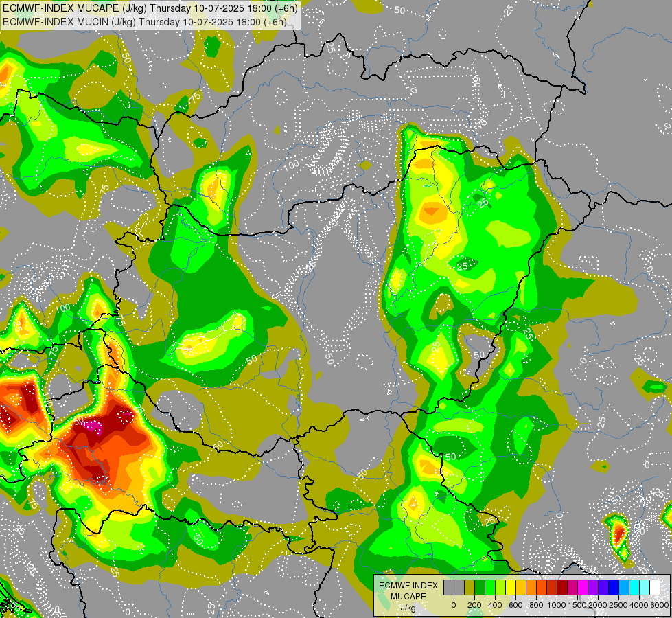Click the legend tick value '0'
672x618 pixels.
pos(454,605)
